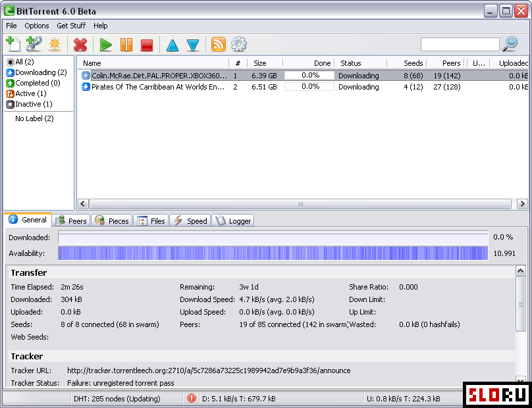The height and width of the screenshot is (408, 532).
Task: Click inside the toolbar search field
Action: click(x=460, y=45)
